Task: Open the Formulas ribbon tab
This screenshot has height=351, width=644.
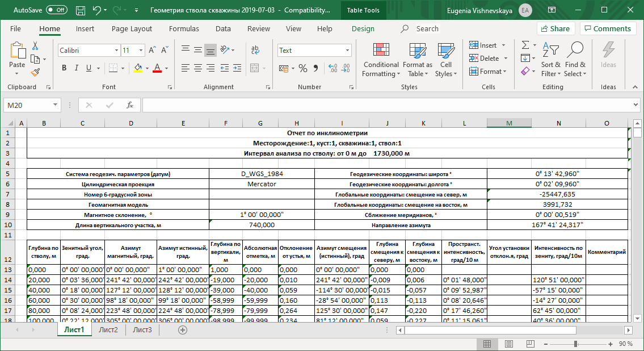Action: (184, 29)
